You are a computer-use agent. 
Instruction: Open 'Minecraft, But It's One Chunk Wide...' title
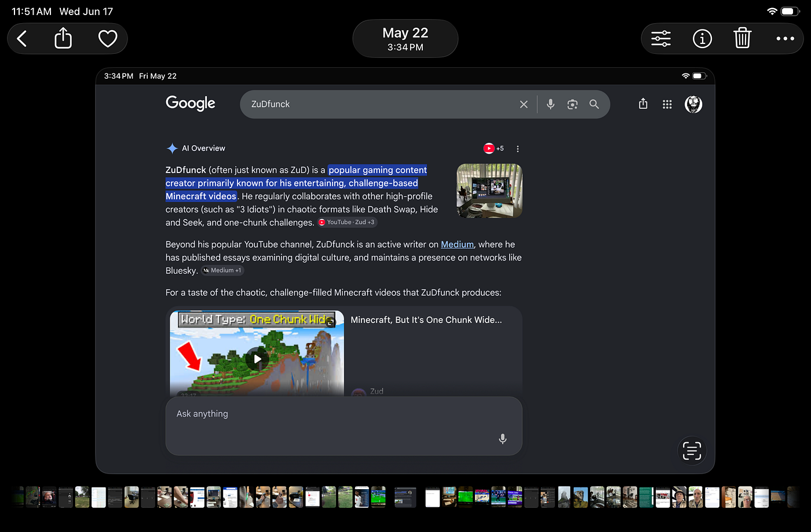pyautogui.click(x=426, y=320)
